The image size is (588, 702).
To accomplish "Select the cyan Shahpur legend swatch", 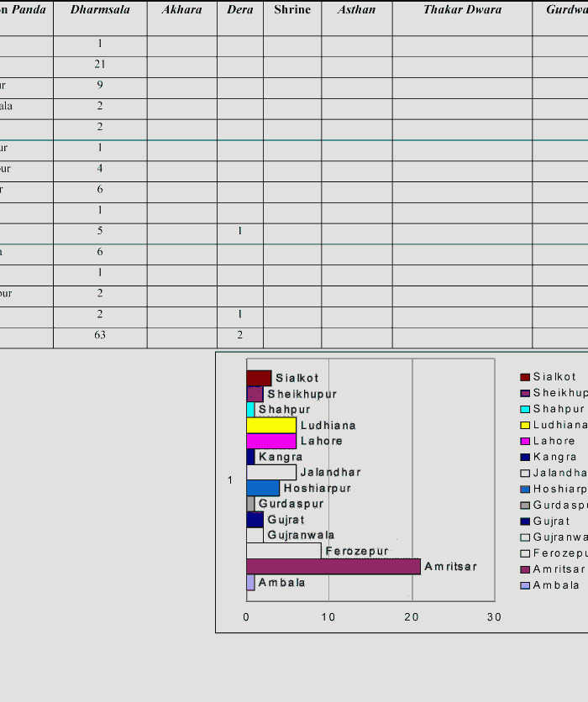I will coord(525,409).
